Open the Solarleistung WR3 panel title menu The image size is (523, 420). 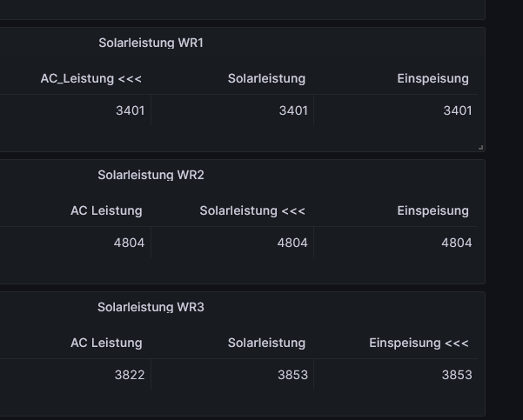[x=151, y=307]
